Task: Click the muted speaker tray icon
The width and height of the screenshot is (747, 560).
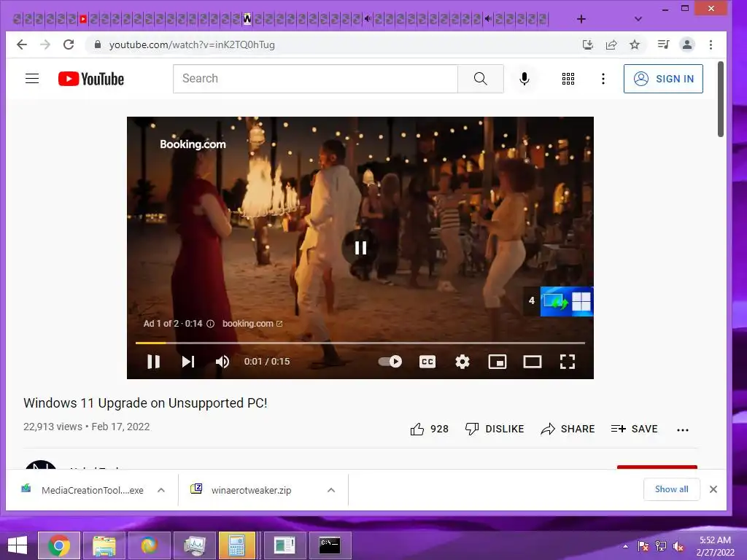Action: tap(678, 546)
